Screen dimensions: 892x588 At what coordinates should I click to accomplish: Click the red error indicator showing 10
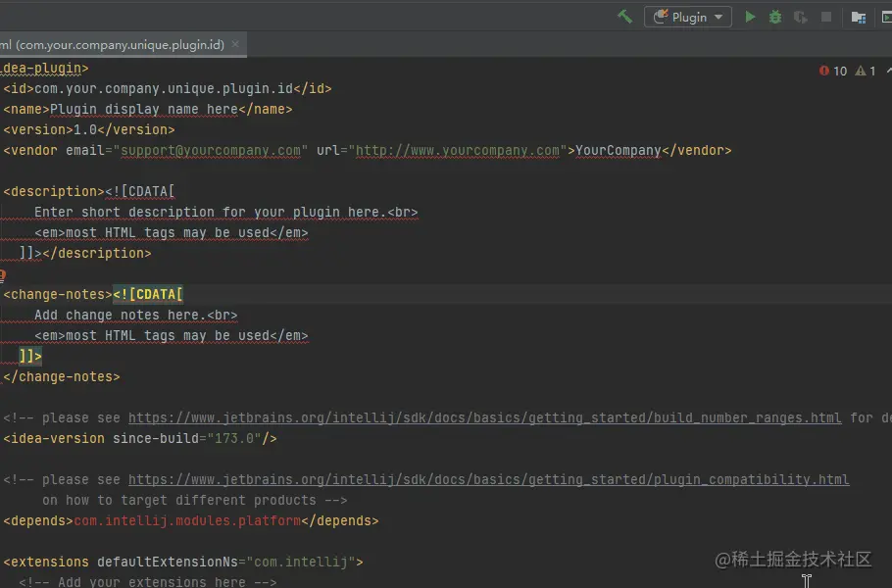coord(833,72)
